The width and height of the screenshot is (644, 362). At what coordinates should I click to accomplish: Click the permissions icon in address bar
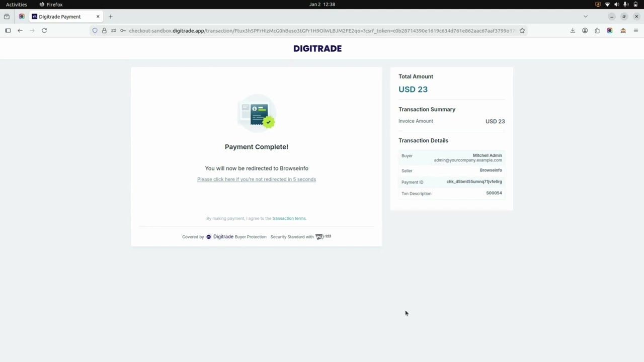(114, 31)
